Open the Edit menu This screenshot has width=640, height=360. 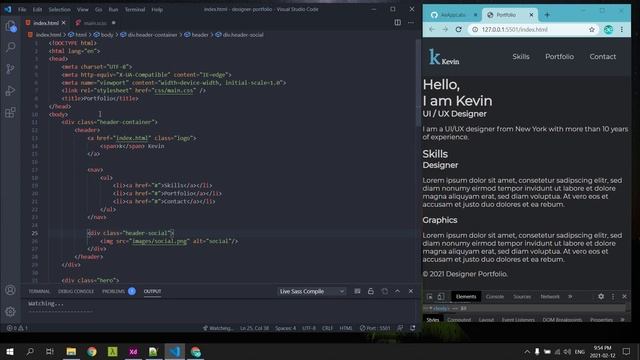pos(38,9)
